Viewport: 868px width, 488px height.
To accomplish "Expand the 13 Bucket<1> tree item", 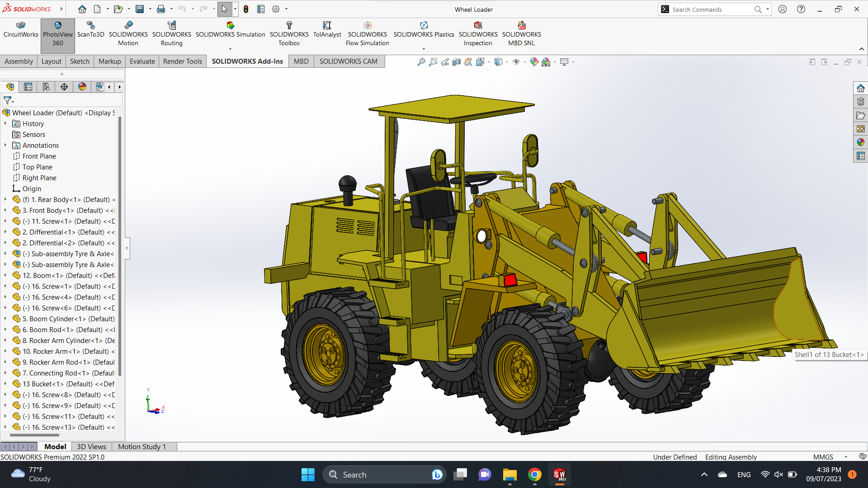I will (5, 384).
